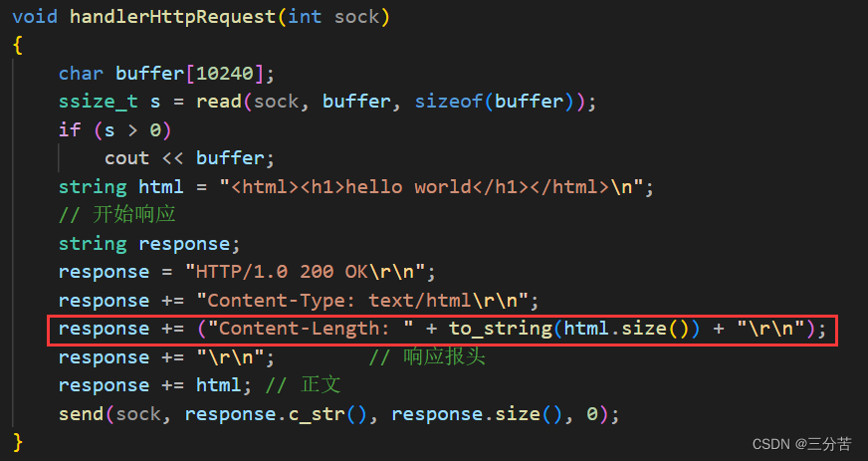Click the comment '// 开始响应'

coord(117,215)
